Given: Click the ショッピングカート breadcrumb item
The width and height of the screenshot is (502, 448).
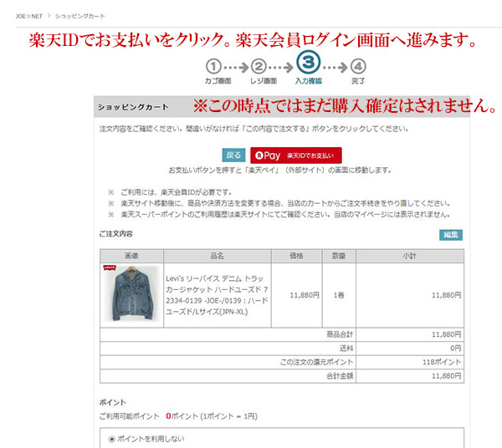Looking at the screenshot, I should pyautogui.click(x=80, y=17).
